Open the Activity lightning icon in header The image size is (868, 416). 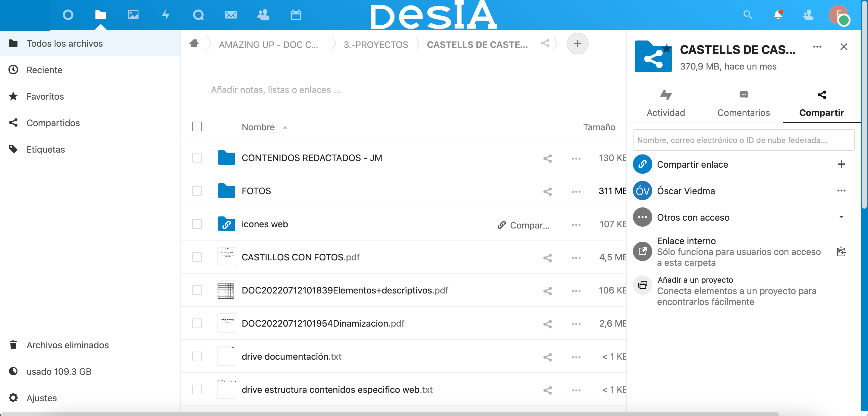165,15
